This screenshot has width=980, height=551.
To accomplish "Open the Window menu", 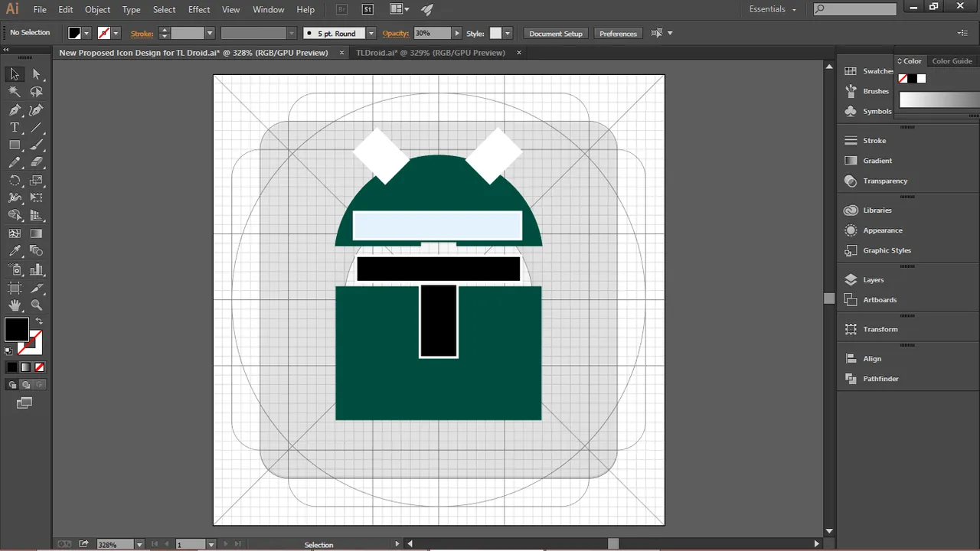I will point(268,9).
